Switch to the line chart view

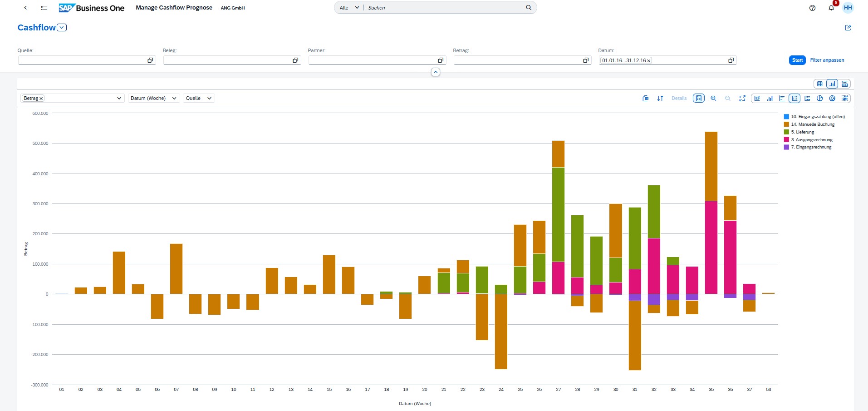coord(758,98)
